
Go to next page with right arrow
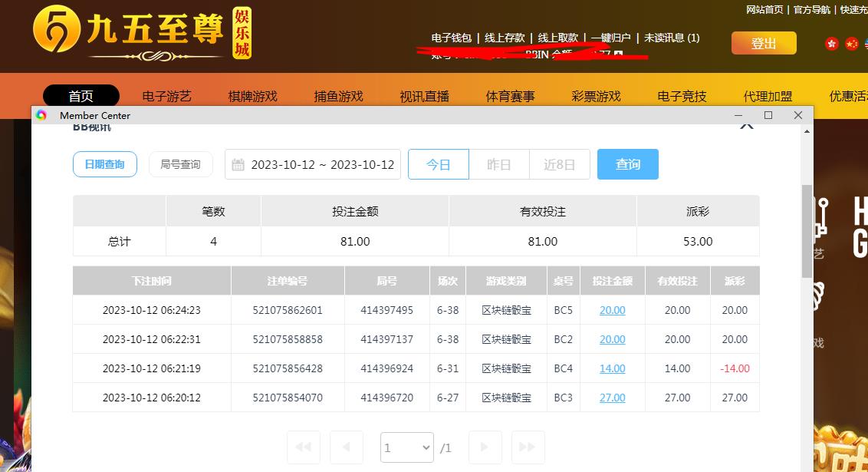[485, 447]
